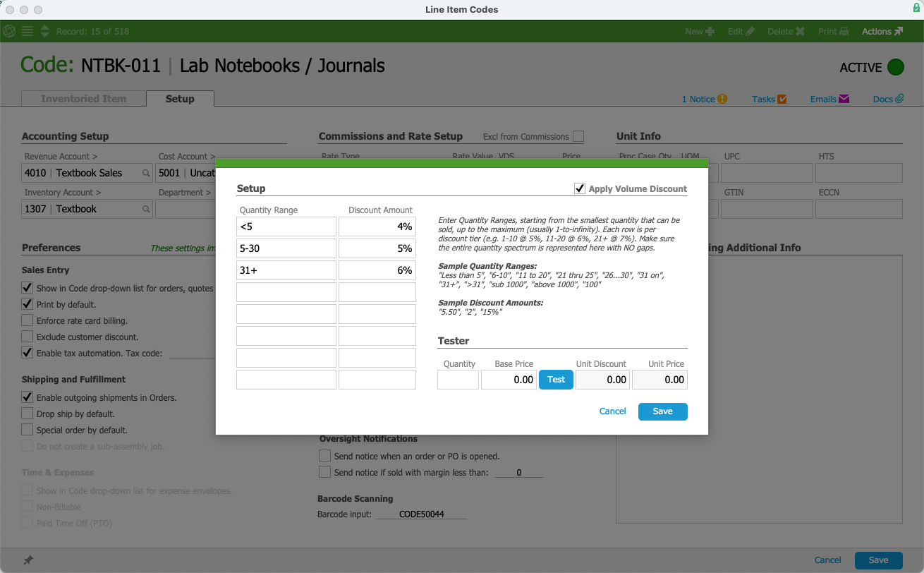
Task: Switch to the Inventoried Item tab
Action: 84,99
